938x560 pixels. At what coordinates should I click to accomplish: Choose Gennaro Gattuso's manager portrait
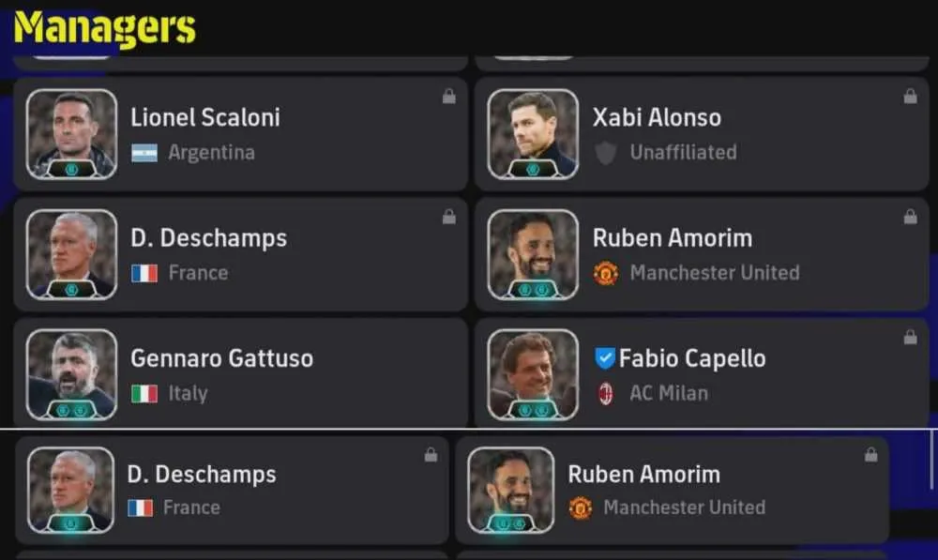coord(72,374)
